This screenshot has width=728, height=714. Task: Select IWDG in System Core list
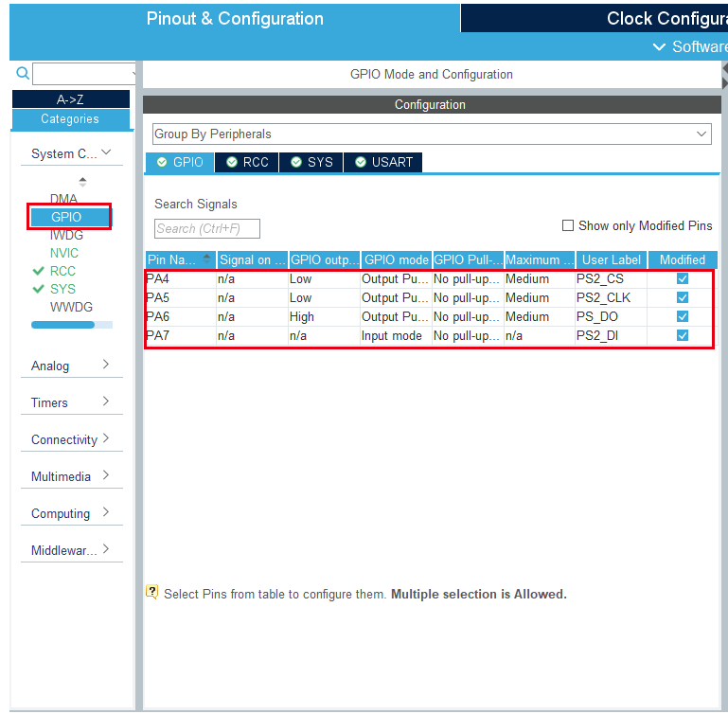point(66,235)
